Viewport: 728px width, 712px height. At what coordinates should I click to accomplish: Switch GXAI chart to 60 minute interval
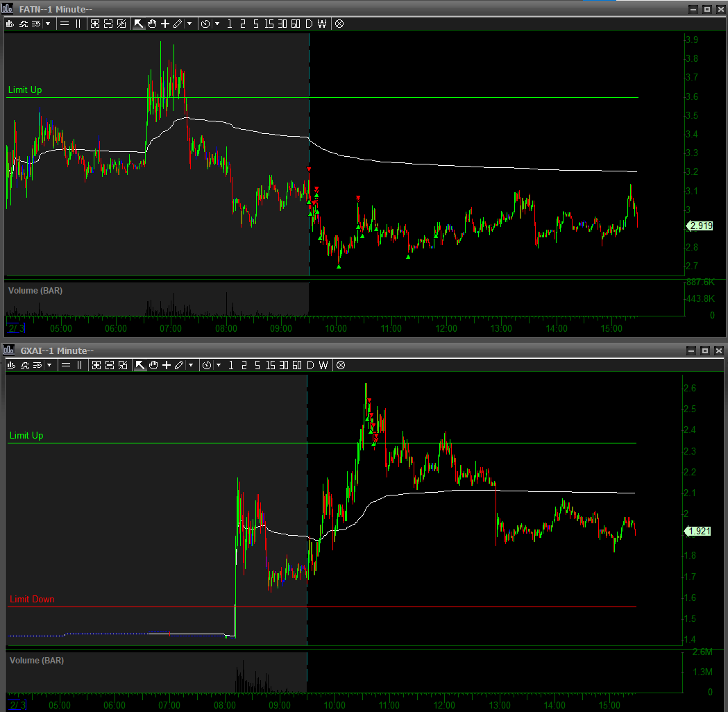(x=297, y=365)
